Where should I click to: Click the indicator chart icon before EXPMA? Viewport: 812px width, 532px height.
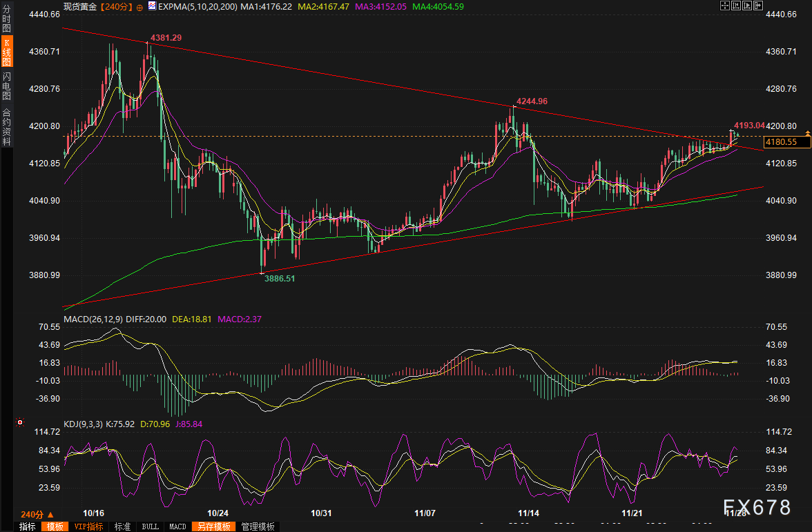coord(151,6)
